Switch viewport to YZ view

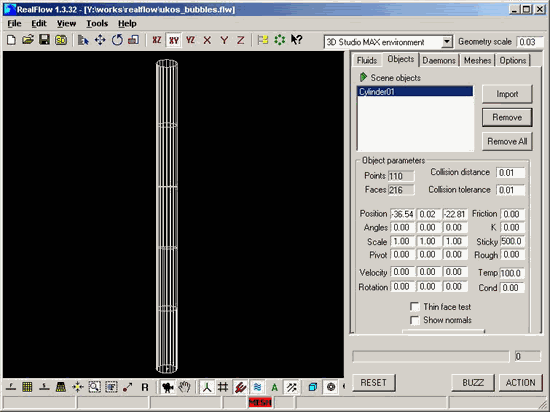(190, 40)
